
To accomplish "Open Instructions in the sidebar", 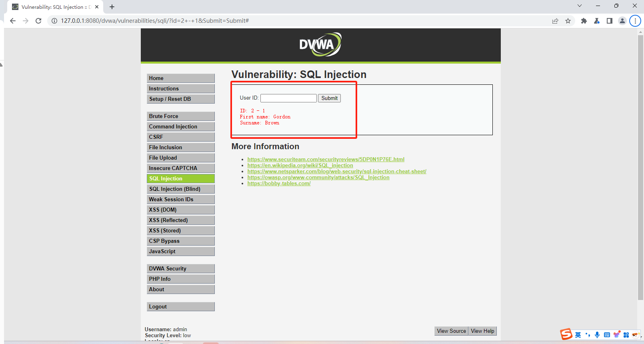I will tap(181, 88).
